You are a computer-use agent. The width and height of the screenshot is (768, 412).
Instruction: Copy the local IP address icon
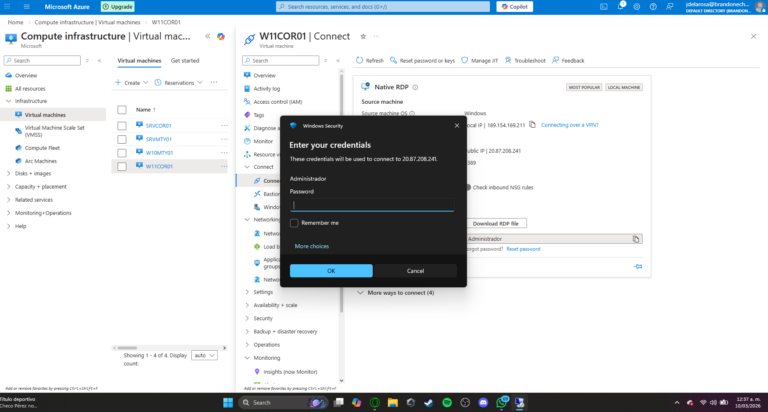pyautogui.click(x=532, y=124)
